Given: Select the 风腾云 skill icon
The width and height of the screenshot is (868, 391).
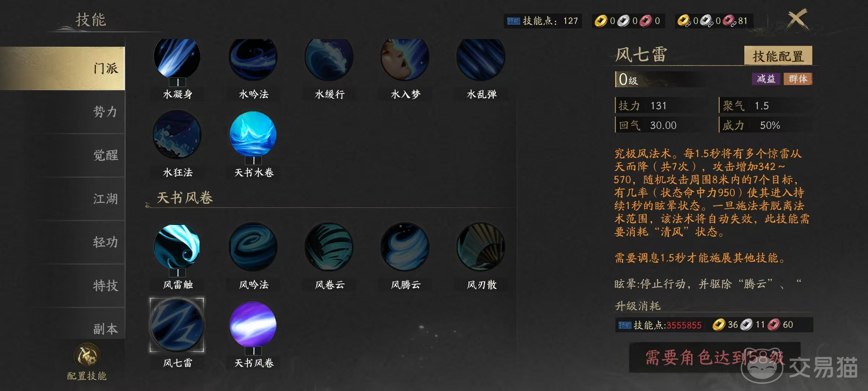Looking at the screenshot, I should click(405, 247).
